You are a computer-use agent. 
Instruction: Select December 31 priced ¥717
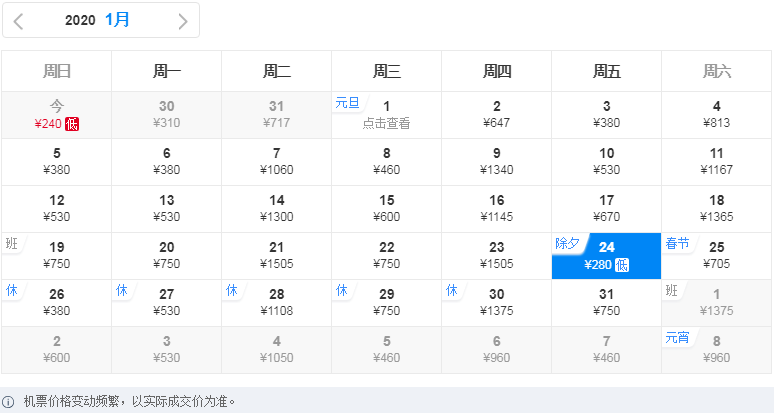[x=276, y=115]
